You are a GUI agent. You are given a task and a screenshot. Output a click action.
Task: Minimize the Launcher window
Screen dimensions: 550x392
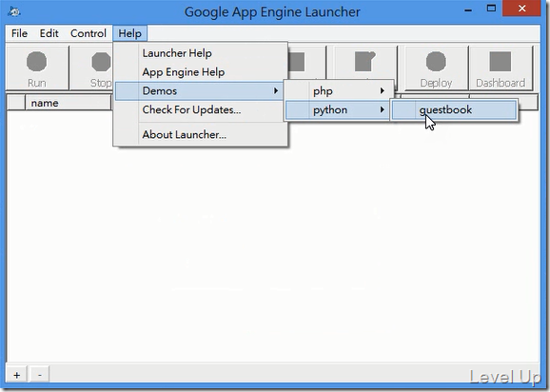tap(468, 10)
